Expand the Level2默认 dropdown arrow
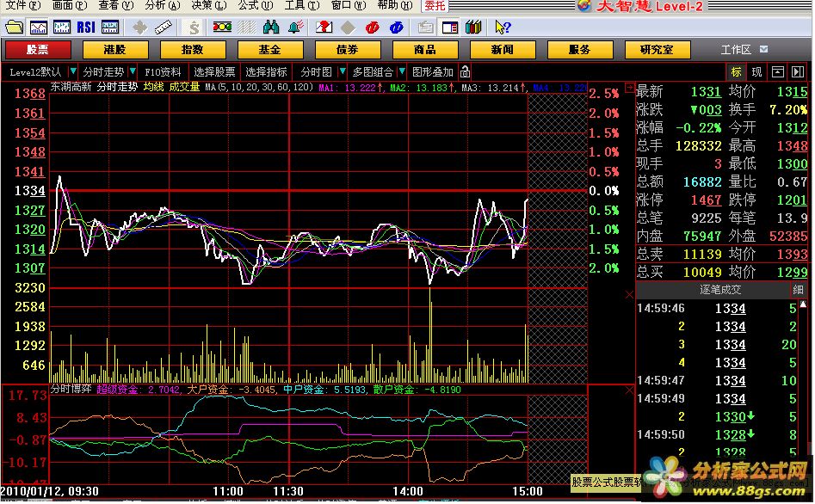The height and width of the screenshot is (504, 815). coord(73,71)
